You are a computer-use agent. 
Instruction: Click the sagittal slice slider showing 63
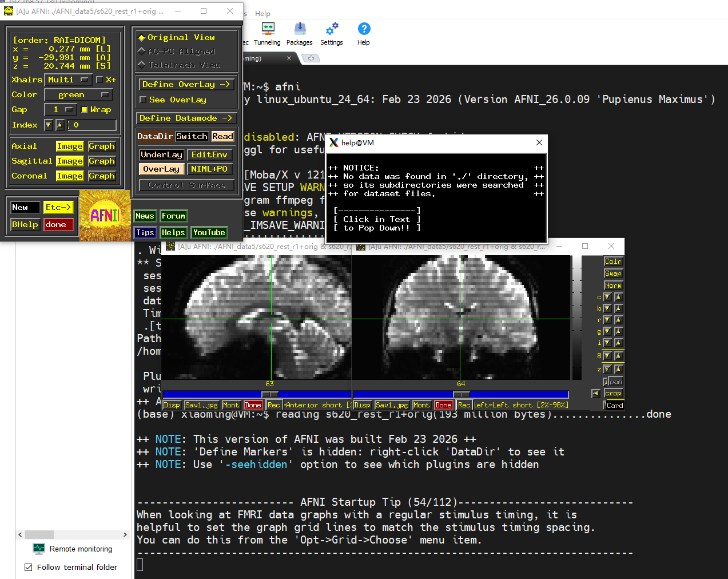click(x=270, y=394)
